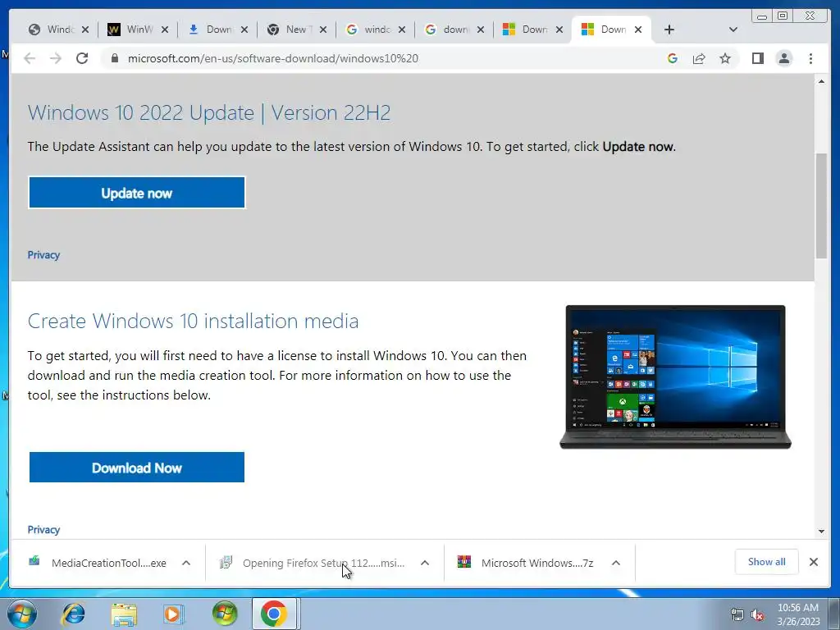Click Show all downloads
This screenshot has width=840, height=630.
[x=767, y=561]
